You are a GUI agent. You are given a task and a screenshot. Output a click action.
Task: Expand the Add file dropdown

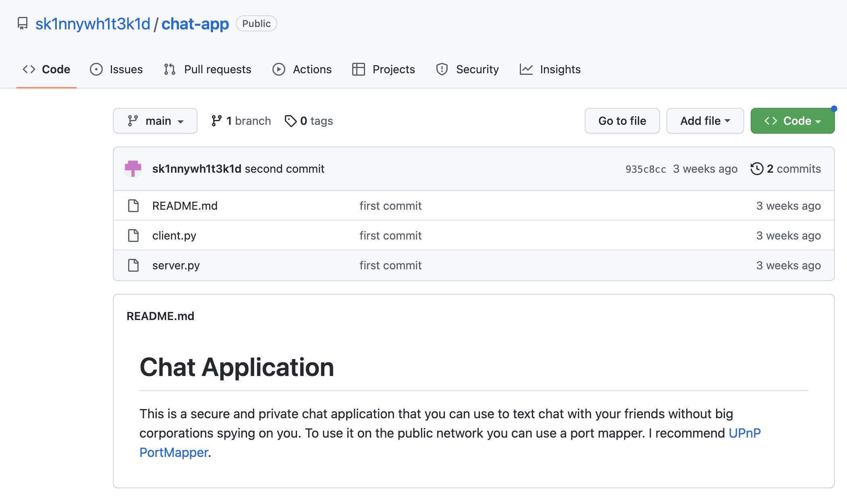pos(705,121)
